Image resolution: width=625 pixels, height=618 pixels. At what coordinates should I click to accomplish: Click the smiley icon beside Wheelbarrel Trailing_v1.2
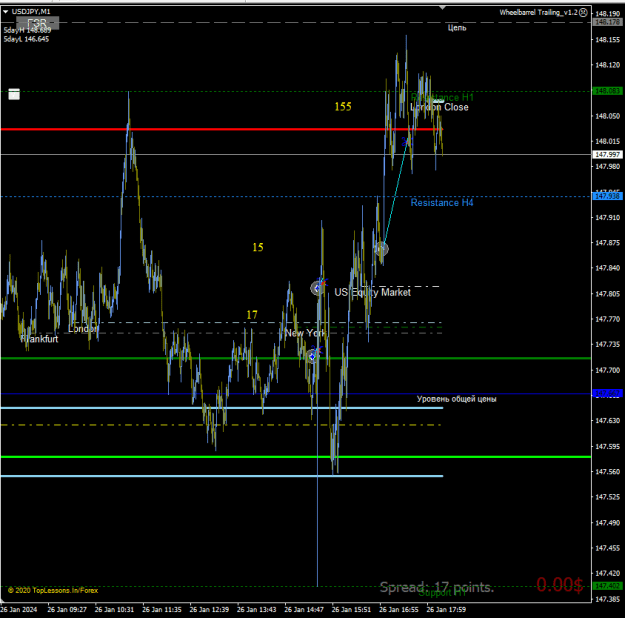point(583,12)
